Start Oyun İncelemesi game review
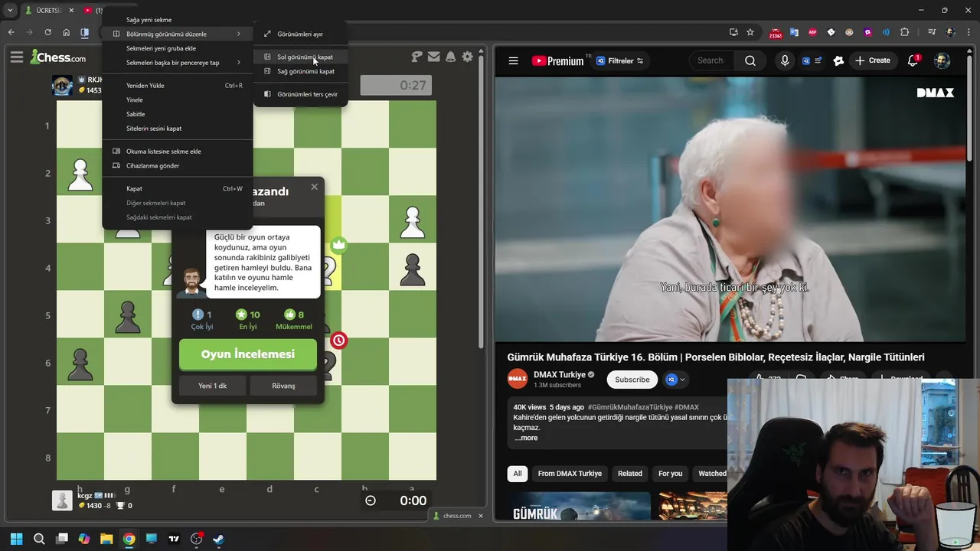980x551 pixels. pyautogui.click(x=247, y=354)
